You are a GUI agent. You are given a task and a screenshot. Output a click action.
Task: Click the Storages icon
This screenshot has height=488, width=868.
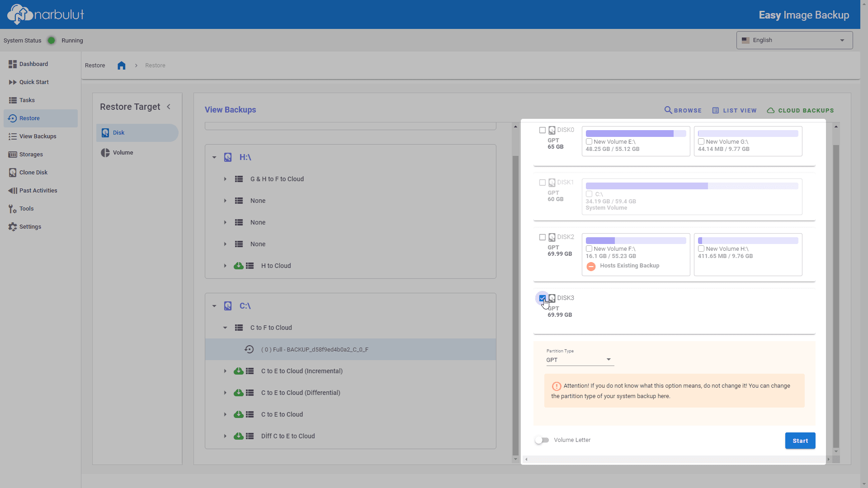click(13, 155)
